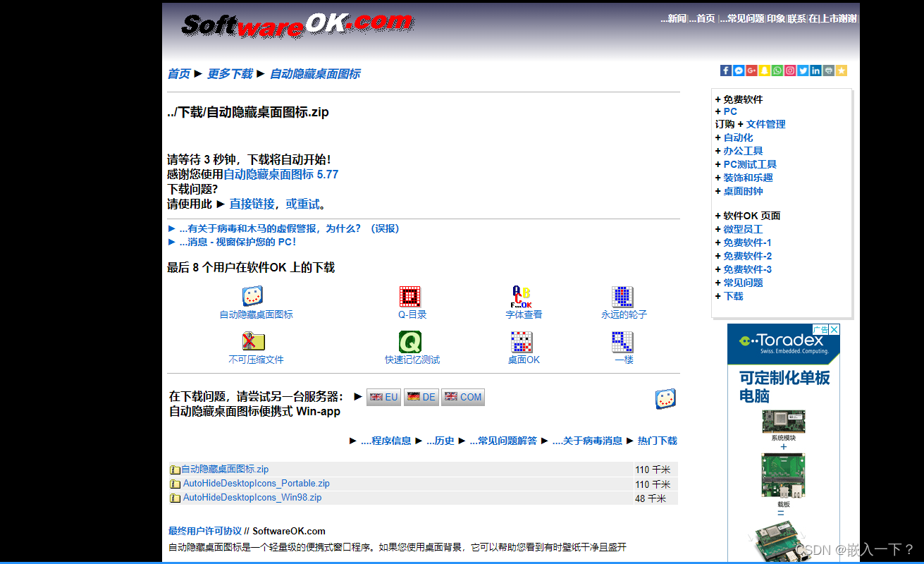
Task: Open the 最终用户许可协议 link
Action: point(204,531)
